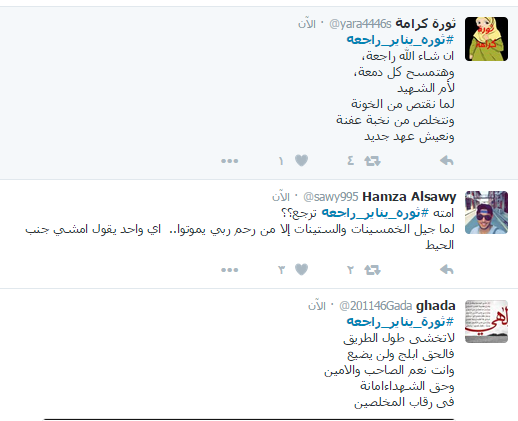This screenshot has width=518, height=421.
Task: Reply to the yara4446s tweet
Action: [447, 161]
